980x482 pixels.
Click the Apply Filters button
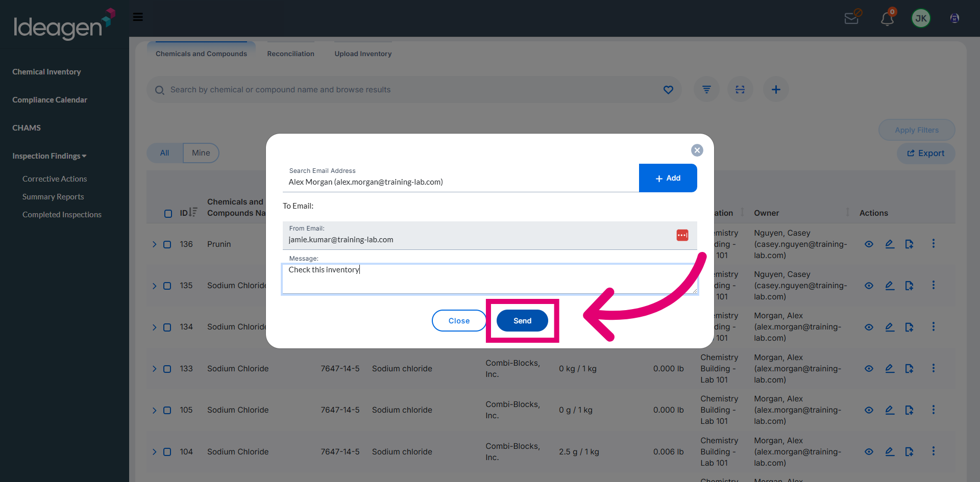(917, 130)
